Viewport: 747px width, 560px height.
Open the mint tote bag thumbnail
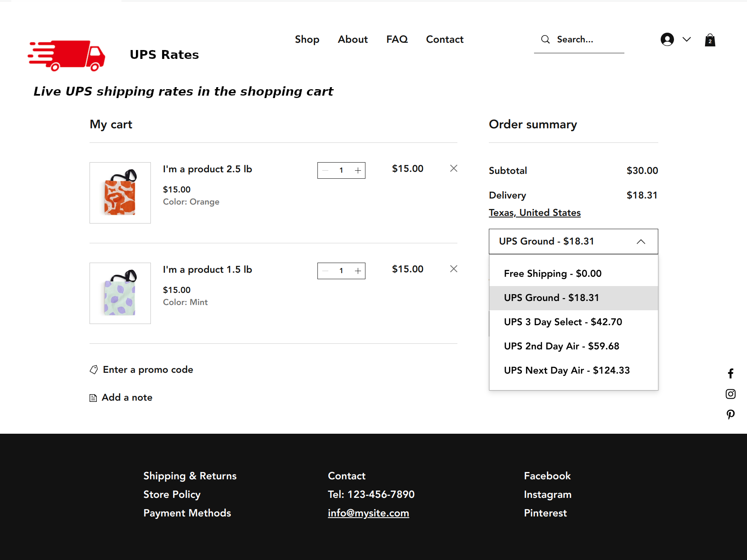coord(120,293)
